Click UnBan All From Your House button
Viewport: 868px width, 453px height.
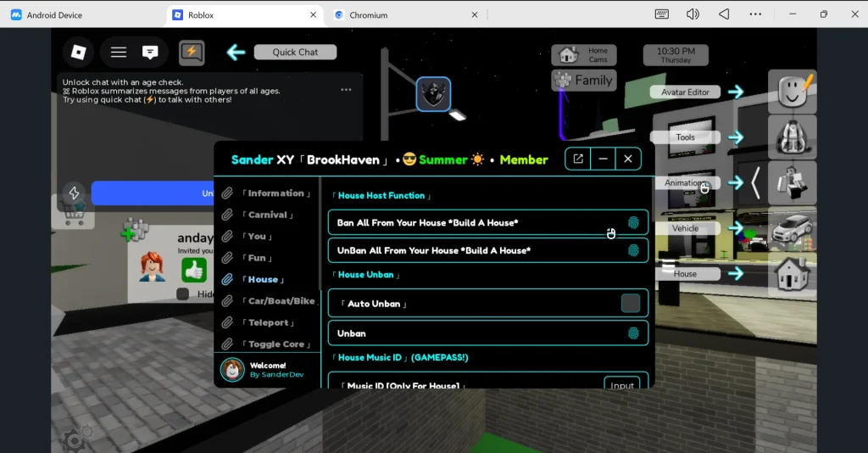tap(487, 250)
